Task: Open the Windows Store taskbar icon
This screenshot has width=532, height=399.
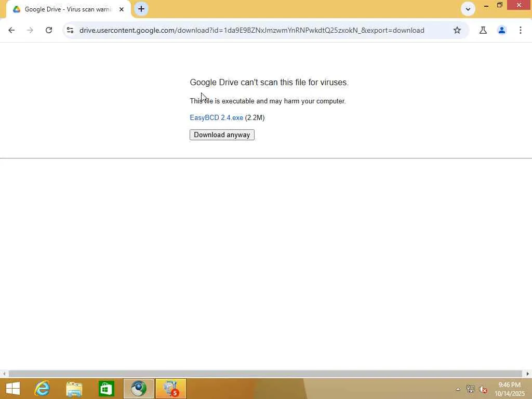Action: (x=106, y=389)
